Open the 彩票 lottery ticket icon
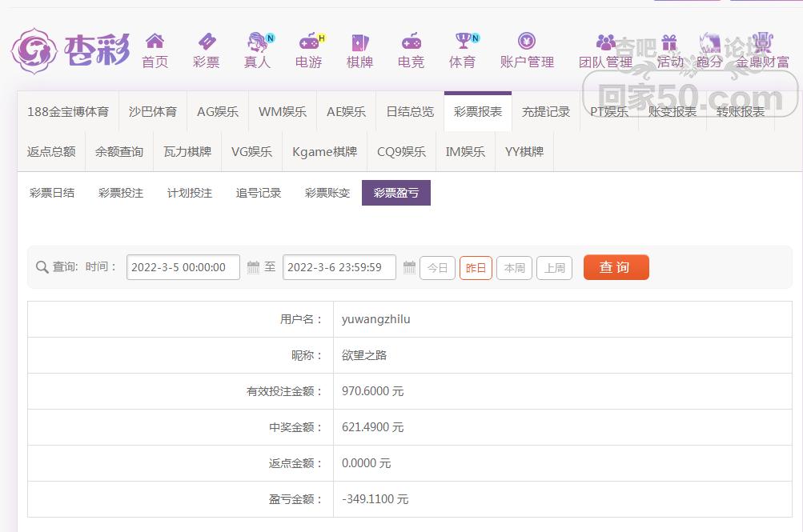The width and height of the screenshot is (803, 532). click(x=206, y=42)
